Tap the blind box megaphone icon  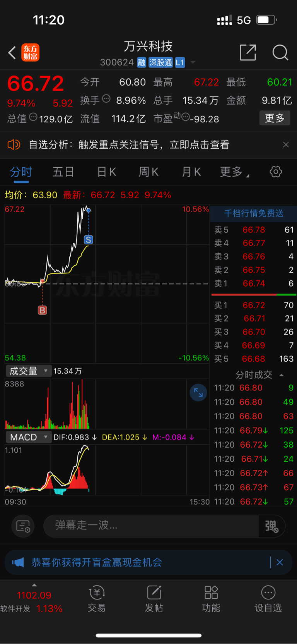(x=18, y=562)
